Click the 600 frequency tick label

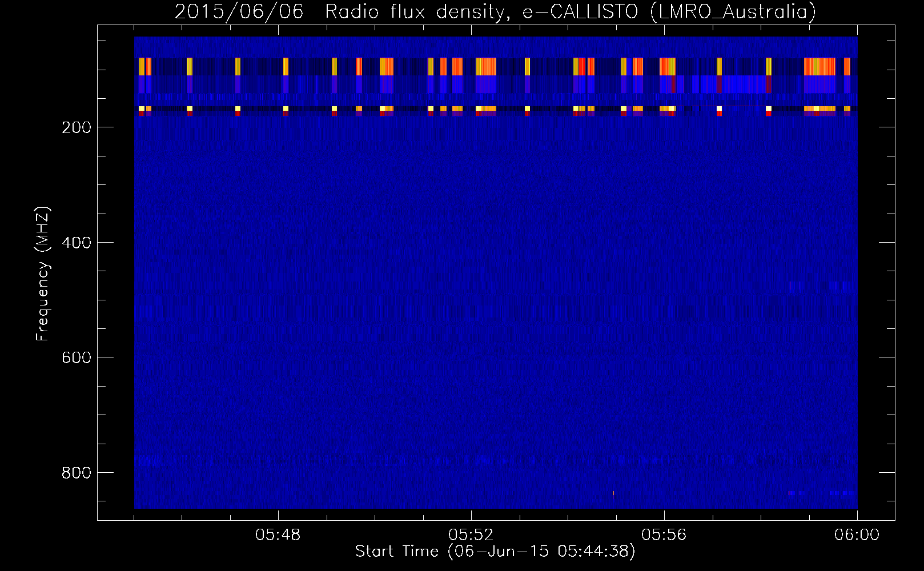(76, 357)
